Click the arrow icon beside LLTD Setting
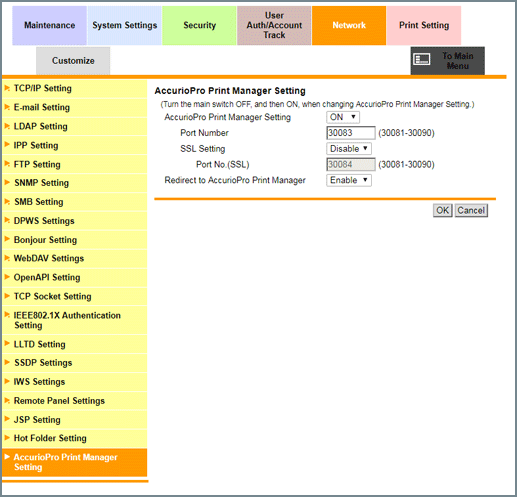The width and height of the screenshot is (517, 497). pyautogui.click(x=7, y=344)
